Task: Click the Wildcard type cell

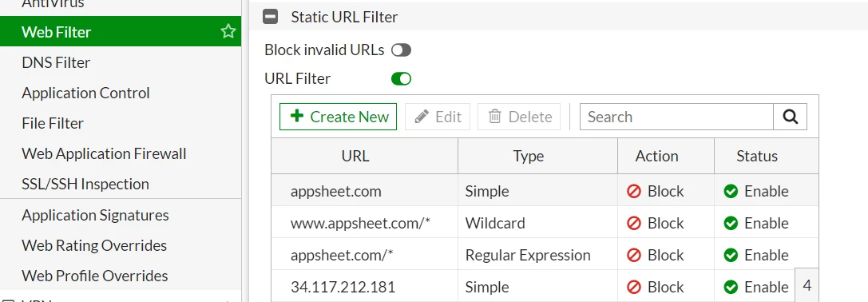Action: point(538,223)
